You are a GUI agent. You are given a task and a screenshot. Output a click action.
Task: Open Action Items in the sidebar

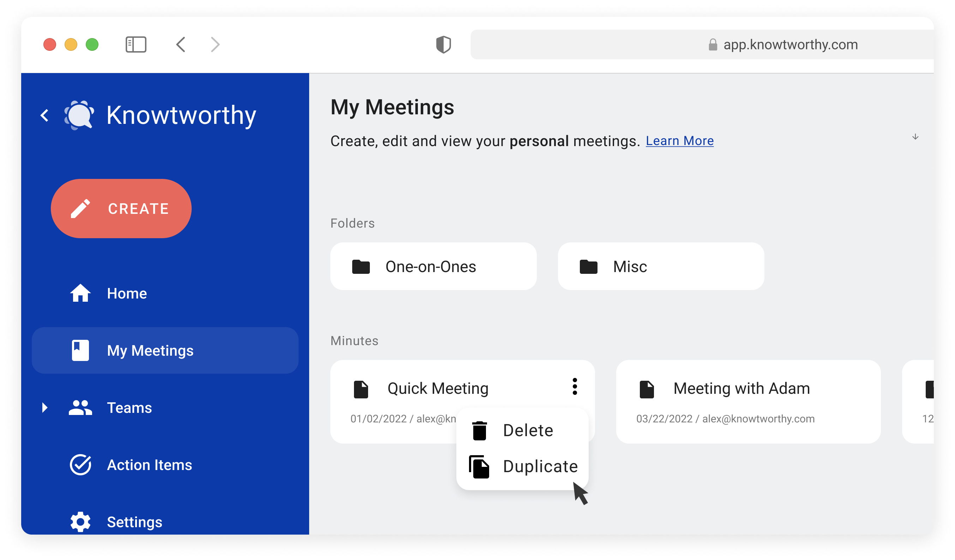click(165, 465)
